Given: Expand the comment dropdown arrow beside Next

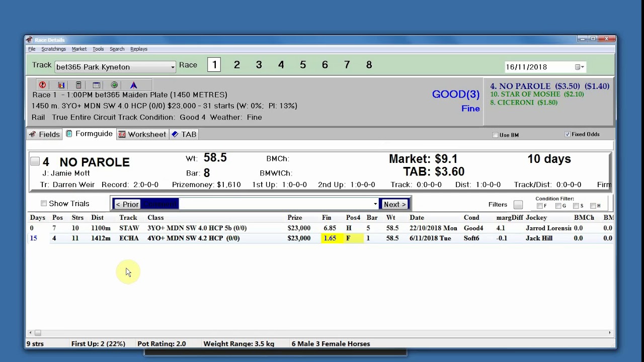Looking at the screenshot, I should (375, 204).
